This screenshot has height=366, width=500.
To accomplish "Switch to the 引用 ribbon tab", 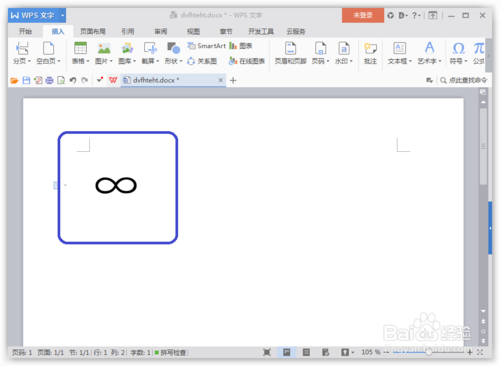I will [x=128, y=32].
